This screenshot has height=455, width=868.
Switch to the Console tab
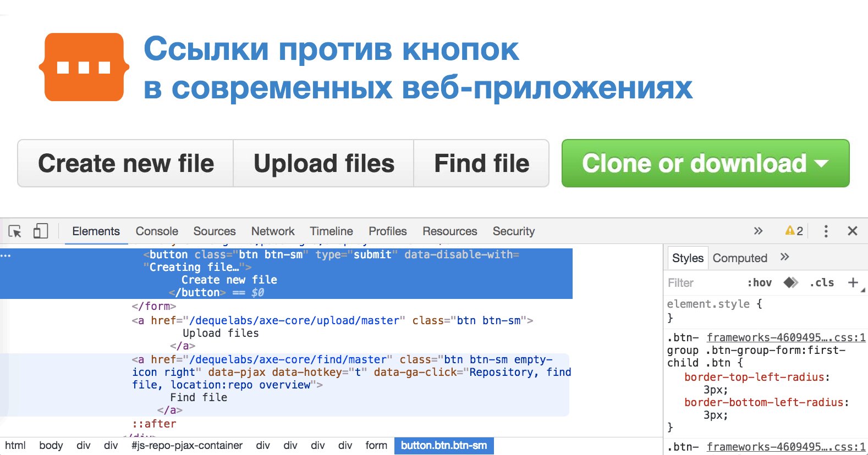157,231
